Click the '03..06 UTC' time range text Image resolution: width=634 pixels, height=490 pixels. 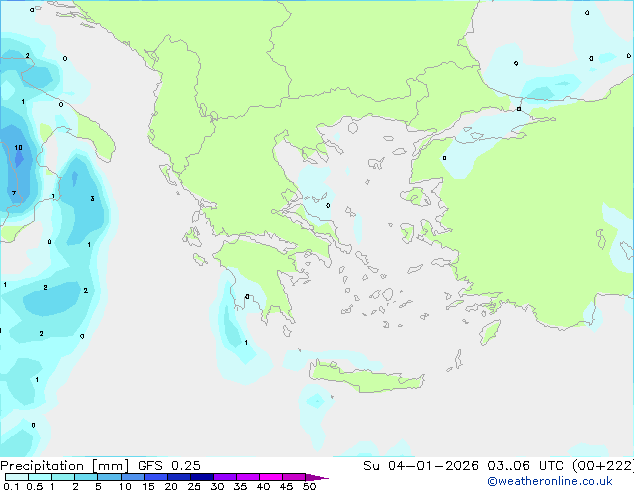(525, 466)
